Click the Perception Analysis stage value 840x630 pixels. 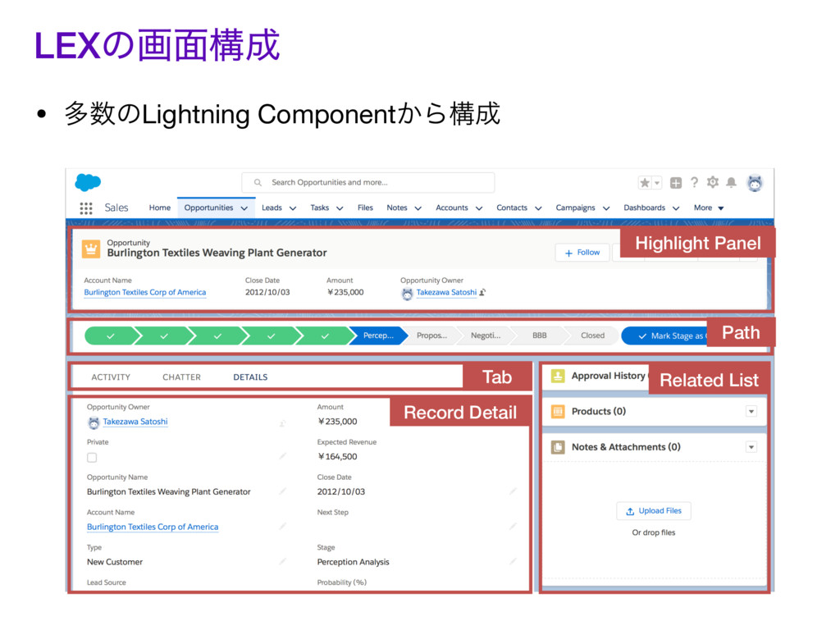(x=353, y=562)
